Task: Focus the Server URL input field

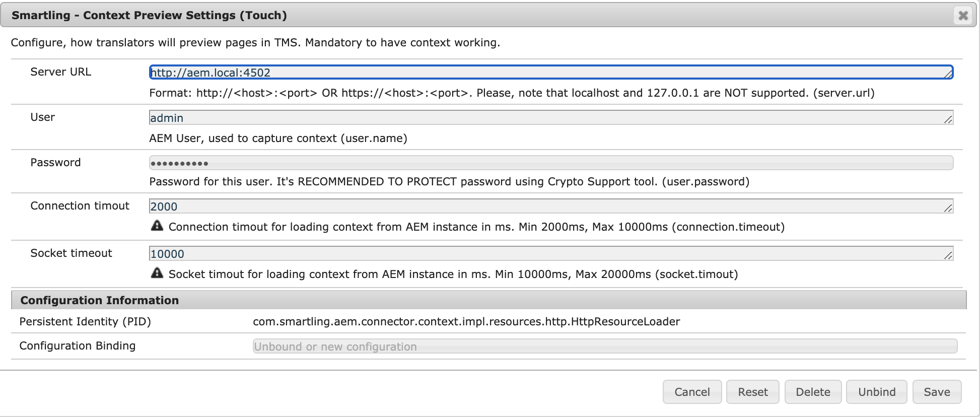Action: [x=551, y=73]
